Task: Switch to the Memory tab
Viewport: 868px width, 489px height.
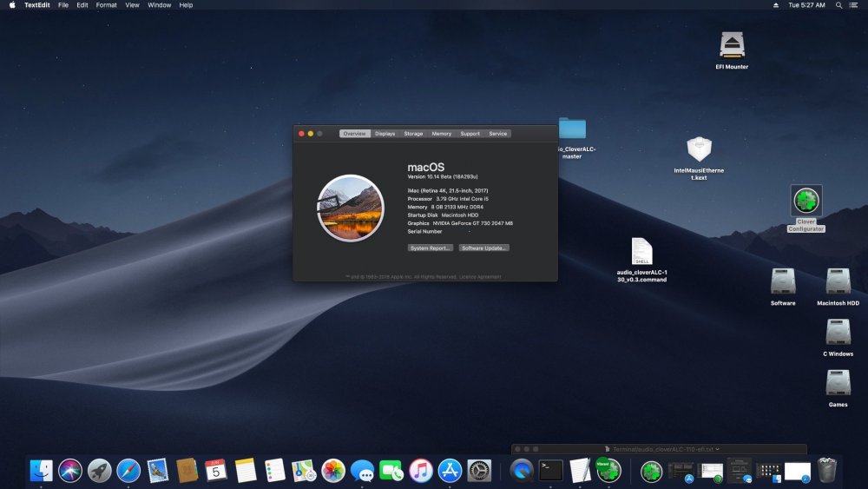Action: 442,134
